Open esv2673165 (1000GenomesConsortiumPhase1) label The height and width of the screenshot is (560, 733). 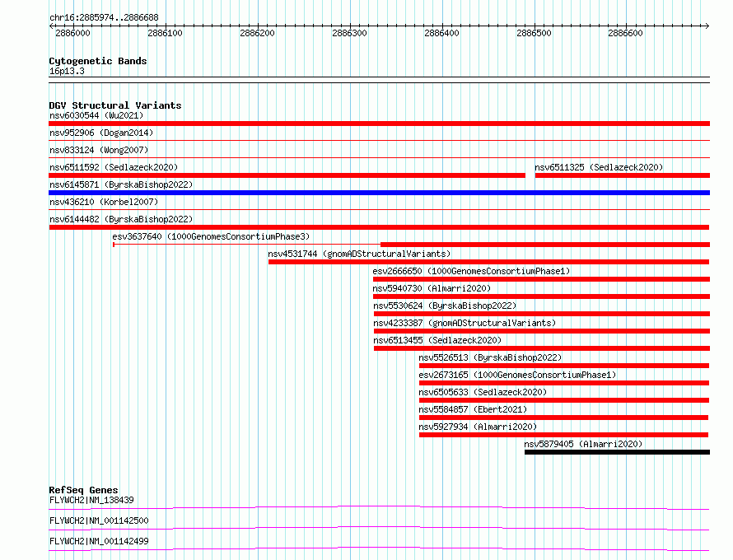coord(517,375)
